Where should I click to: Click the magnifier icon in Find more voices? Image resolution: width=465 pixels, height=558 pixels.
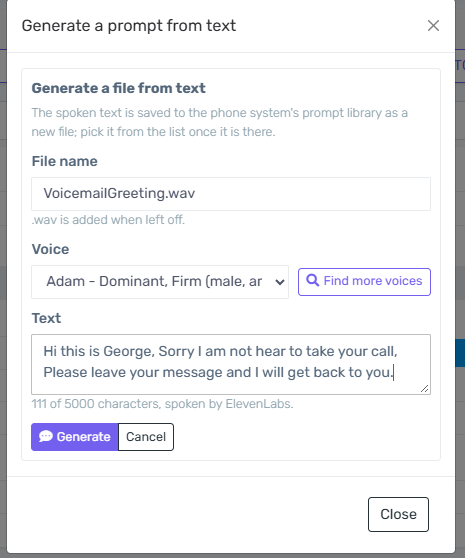[313, 280]
